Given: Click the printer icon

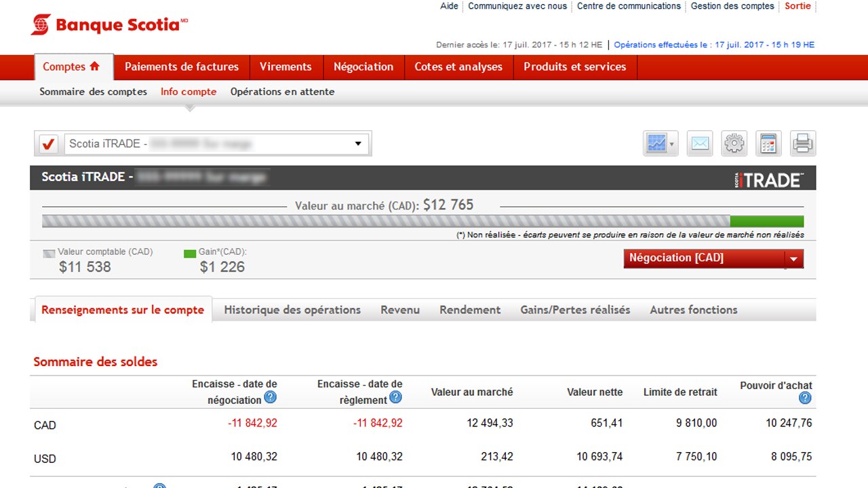Looking at the screenshot, I should [x=803, y=144].
